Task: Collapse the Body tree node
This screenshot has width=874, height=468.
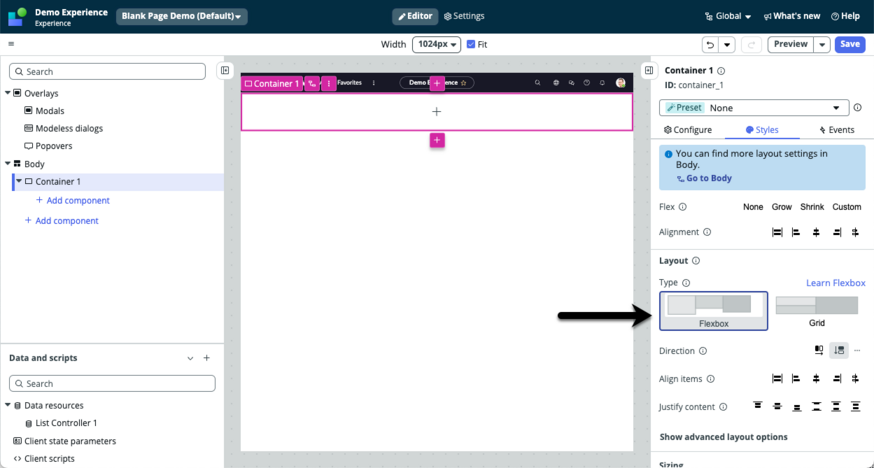Action: (x=8, y=164)
